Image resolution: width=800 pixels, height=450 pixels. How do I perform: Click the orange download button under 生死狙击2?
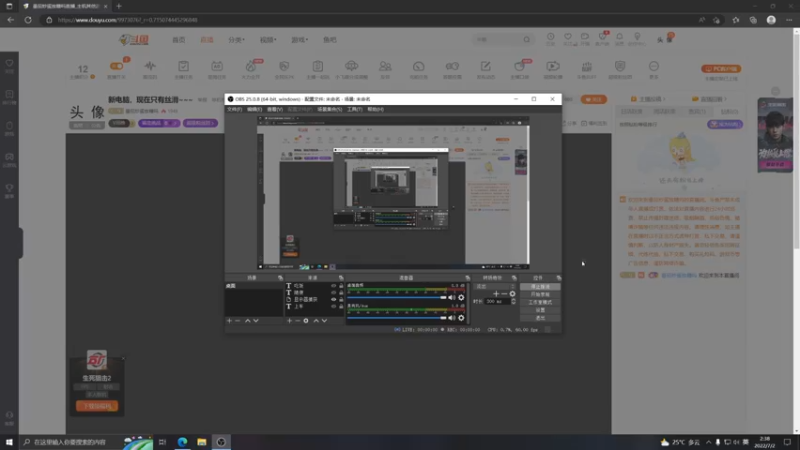pos(97,406)
